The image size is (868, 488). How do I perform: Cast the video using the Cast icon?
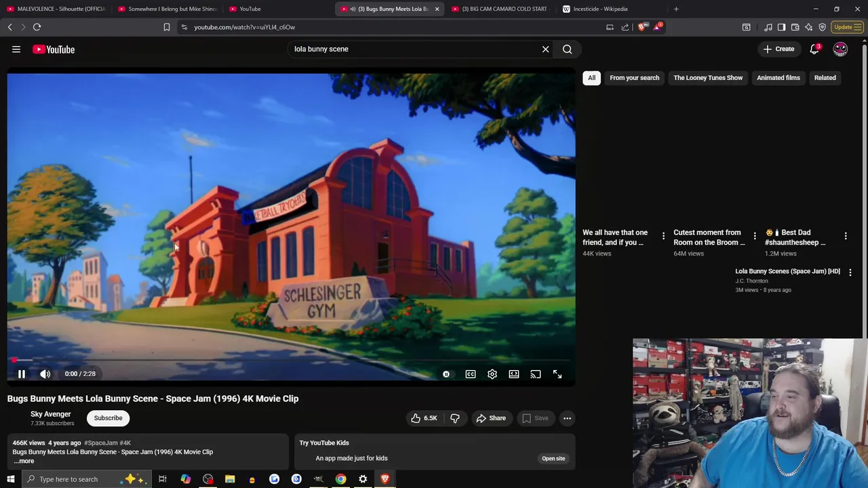536,374
